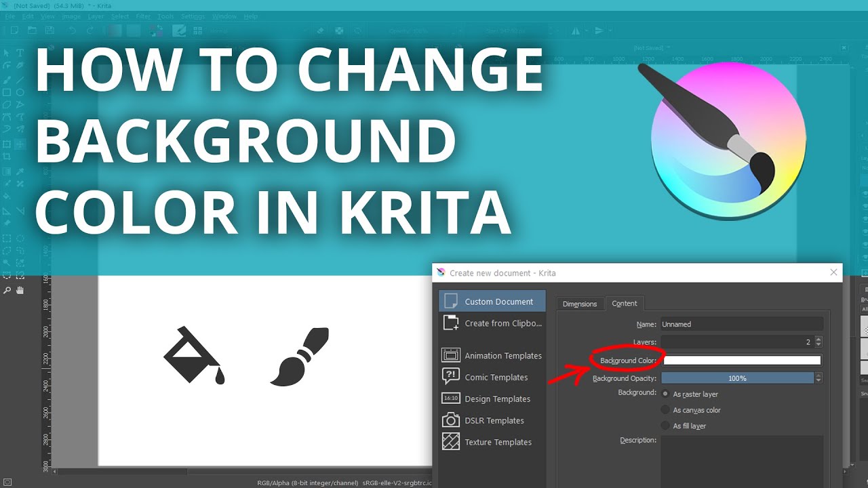The height and width of the screenshot is (488, 868).
Task: Click the Horizontal Mirror tool icon
Action: tap(575, 30)
